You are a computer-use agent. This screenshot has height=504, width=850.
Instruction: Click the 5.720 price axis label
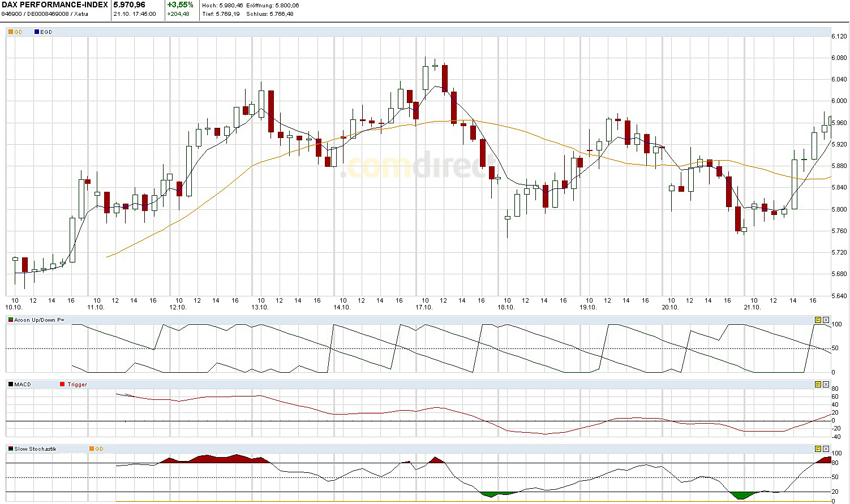pyautogui.click(x=839, y=252)
